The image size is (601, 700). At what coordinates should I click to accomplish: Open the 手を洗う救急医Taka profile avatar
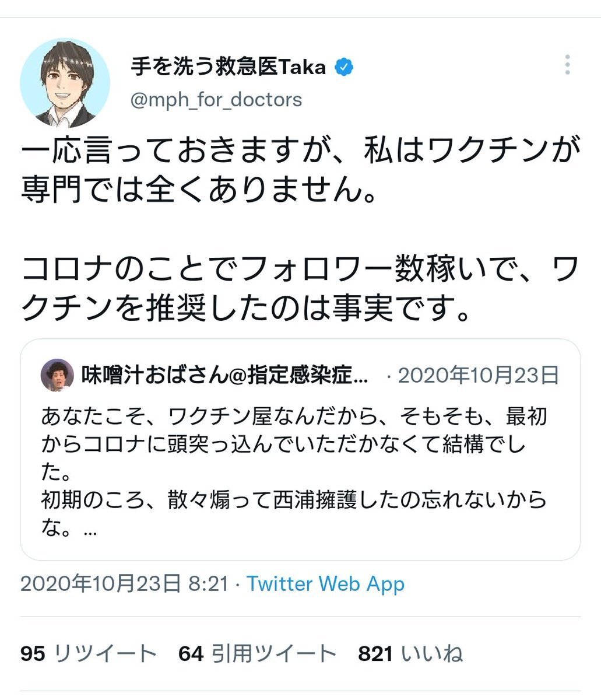pos(65,83)
